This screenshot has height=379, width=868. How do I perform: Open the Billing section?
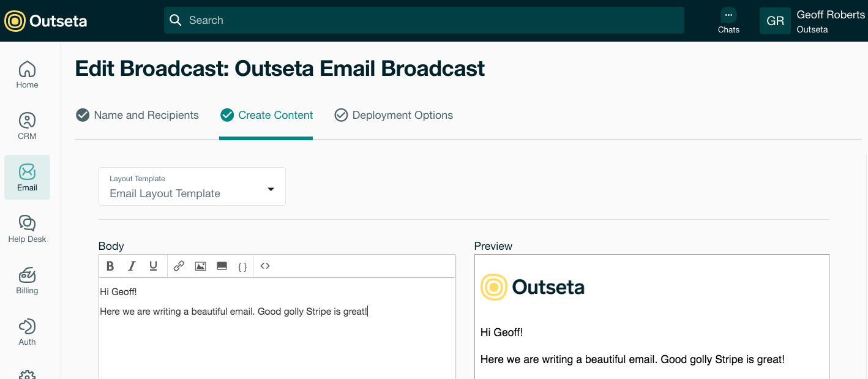coord(27,280)
